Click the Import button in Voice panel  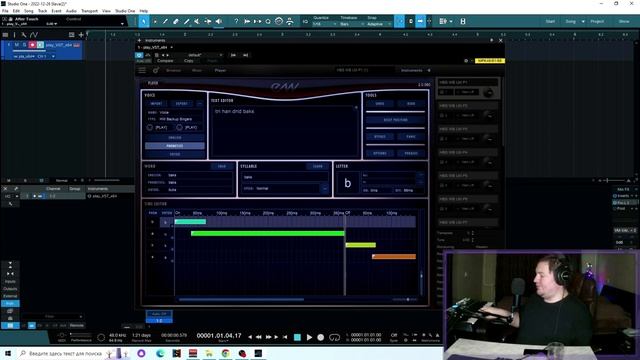156,104
